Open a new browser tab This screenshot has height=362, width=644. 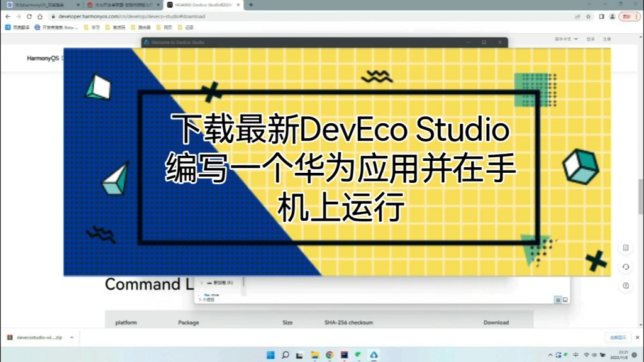251,5
